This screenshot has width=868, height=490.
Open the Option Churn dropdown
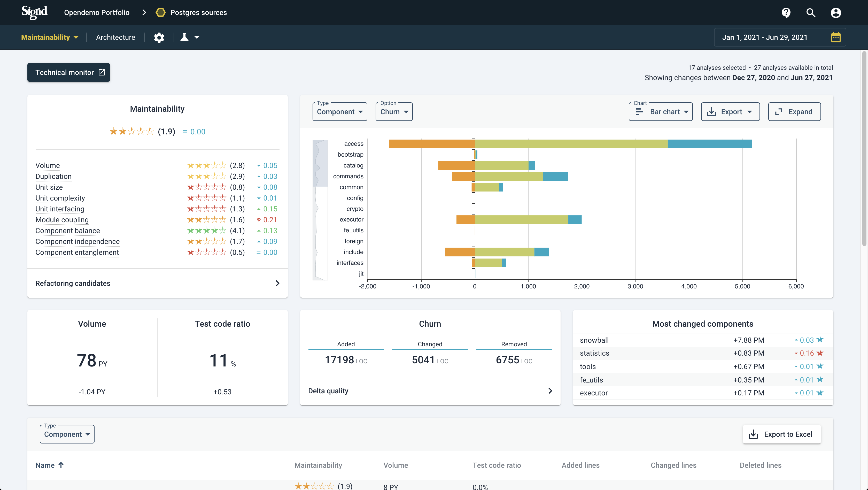(394, 112)
